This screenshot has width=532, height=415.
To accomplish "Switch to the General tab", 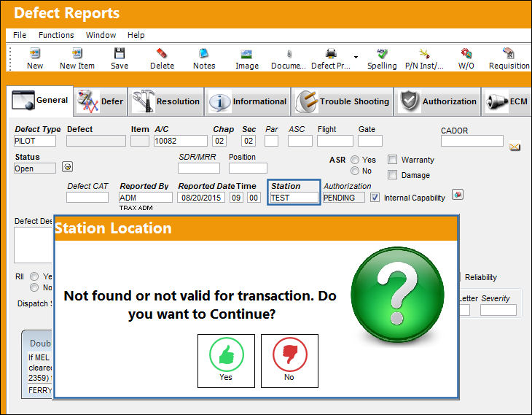I will (x=40, y=101).
